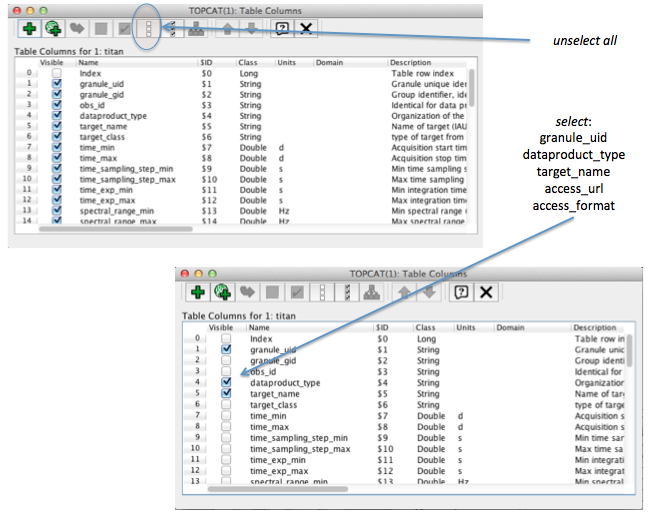Click Explode Array Column icon in fully checked window
662x526 pixels.
[x=196, y=29]
